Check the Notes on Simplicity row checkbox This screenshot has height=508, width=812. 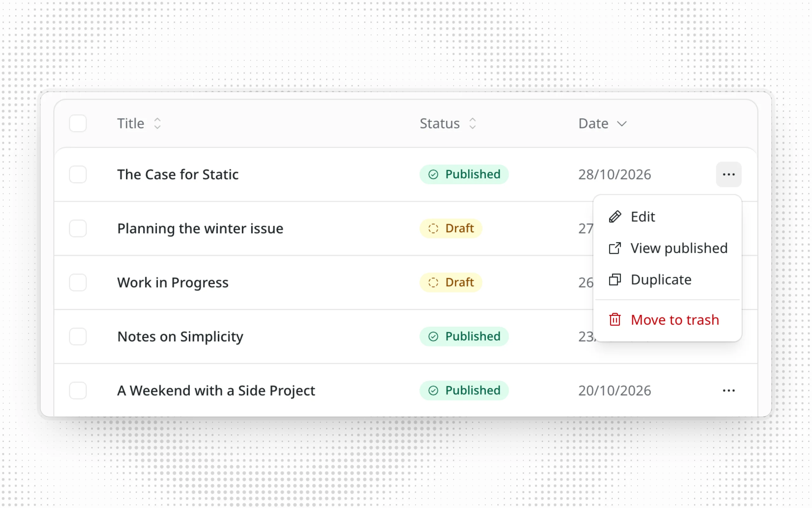pos(78,336)
